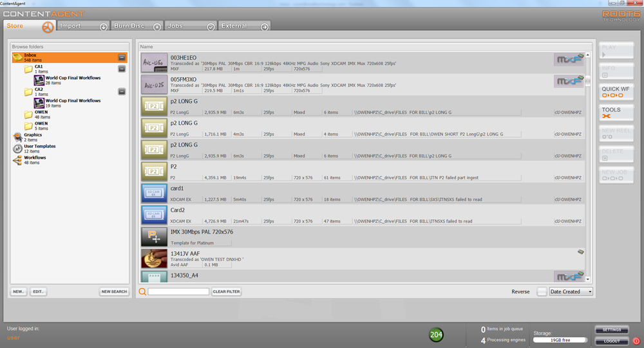Open the QUICK WF panel

pos(616,92)
